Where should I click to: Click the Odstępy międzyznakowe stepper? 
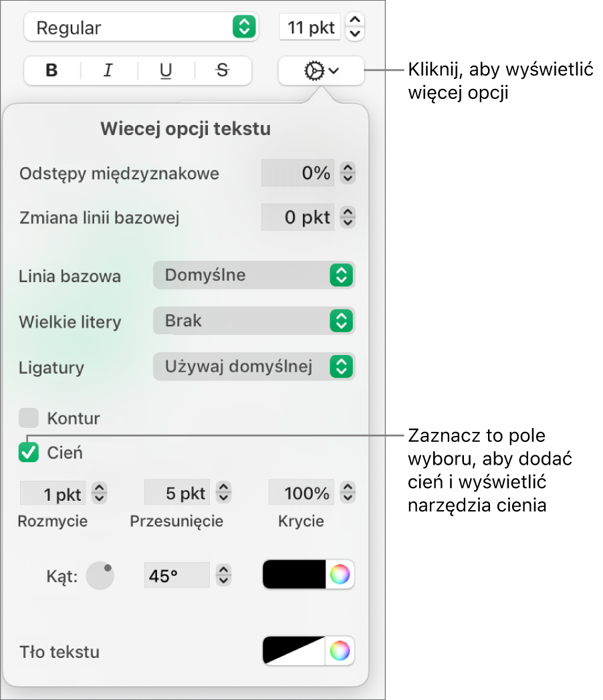(348, 174)
